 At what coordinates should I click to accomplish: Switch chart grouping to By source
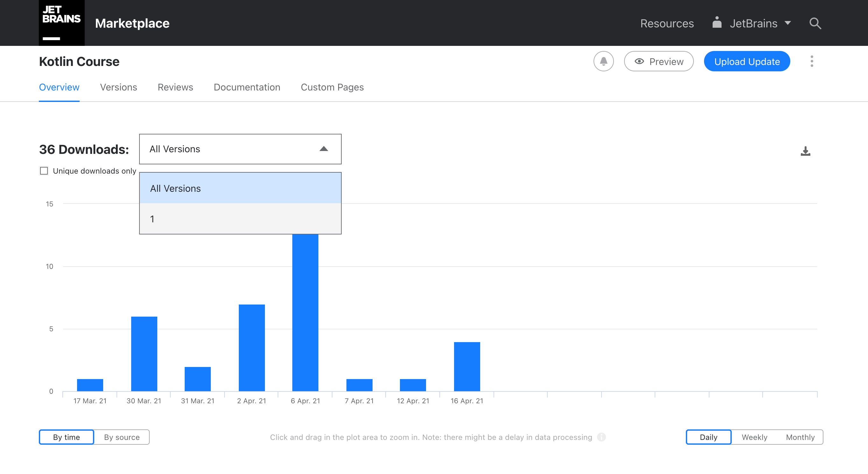point(121,437)
